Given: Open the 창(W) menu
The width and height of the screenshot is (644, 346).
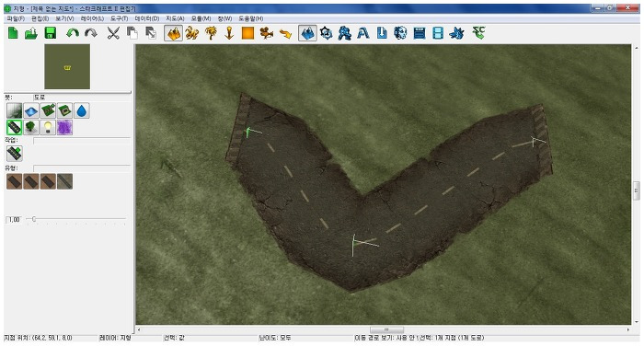Looking at the screenshot, I should point(224,18).
